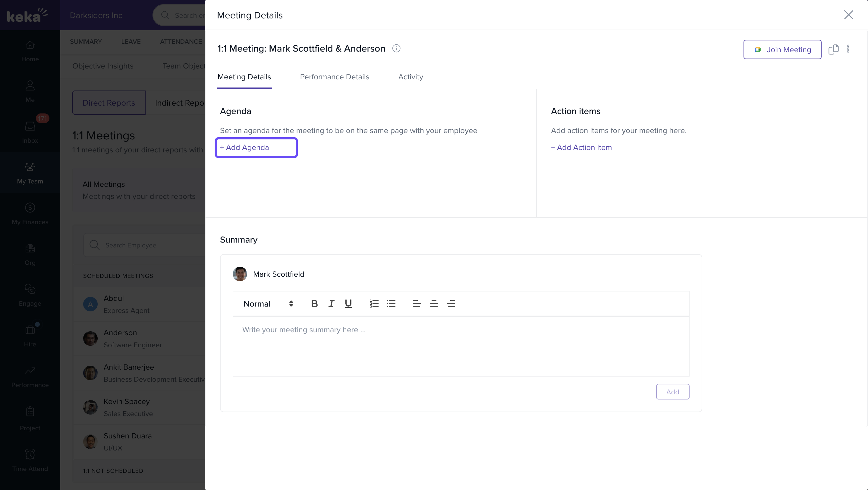Toggle bold formatting in summary editor
Viewport: 868px width, 490px height.
[x=314, y=304]
